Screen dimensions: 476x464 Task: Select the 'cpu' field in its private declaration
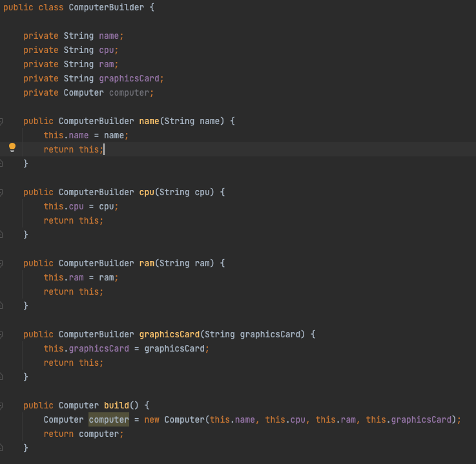(x=107, y=50)
